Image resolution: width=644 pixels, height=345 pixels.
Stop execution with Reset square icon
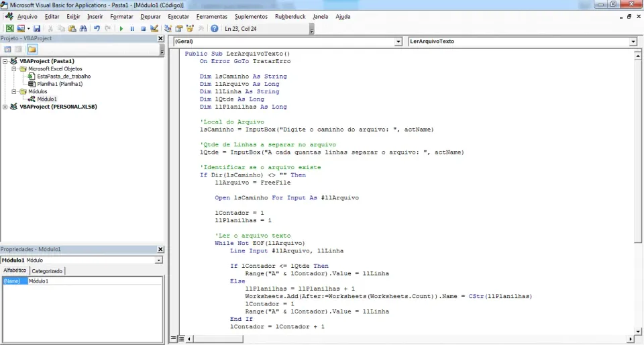click(143, 28)
